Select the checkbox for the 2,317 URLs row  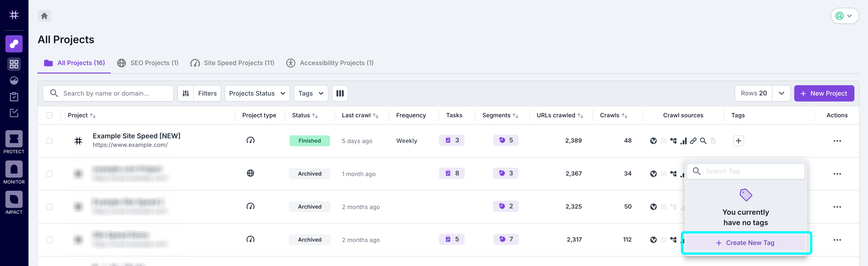tap(49, 240)
